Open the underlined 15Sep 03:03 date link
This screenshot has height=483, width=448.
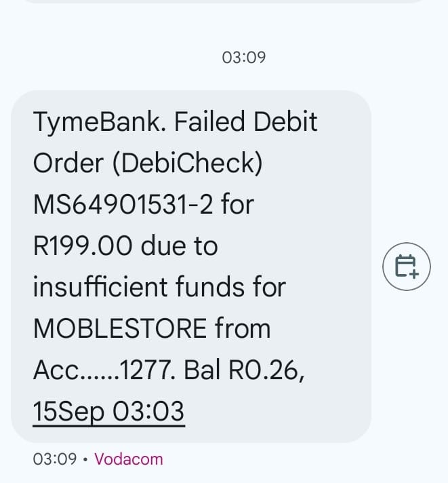tap(108, 412)
